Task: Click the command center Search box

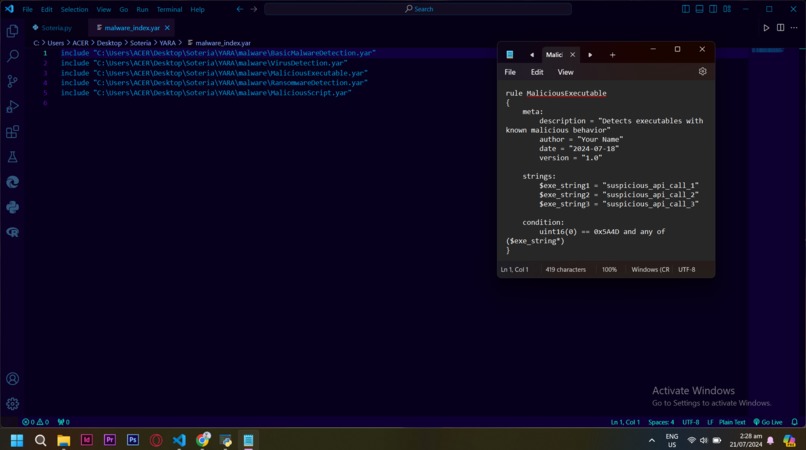Action: [418, 9]
